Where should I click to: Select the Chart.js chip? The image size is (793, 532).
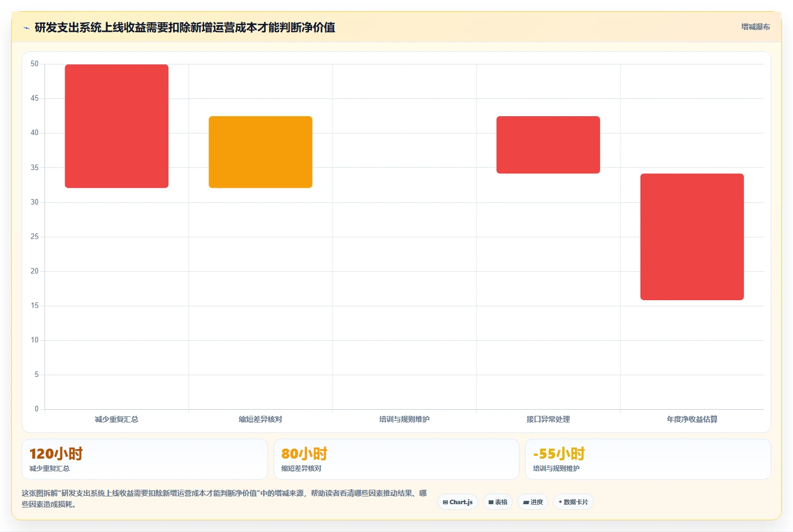tap(458, 502)
